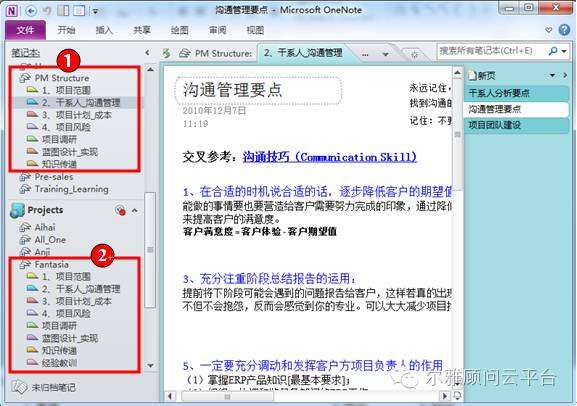This screenshot has width=577, height=406.
Task: Create a new section with the star tab
Action: (414, 55)
